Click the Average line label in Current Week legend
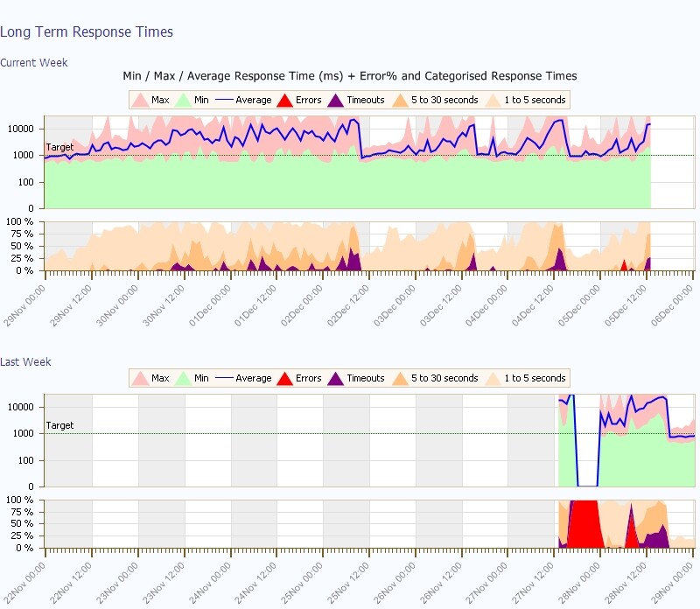The width and height of the screenshot is (700, 609). tap(253, 100)
